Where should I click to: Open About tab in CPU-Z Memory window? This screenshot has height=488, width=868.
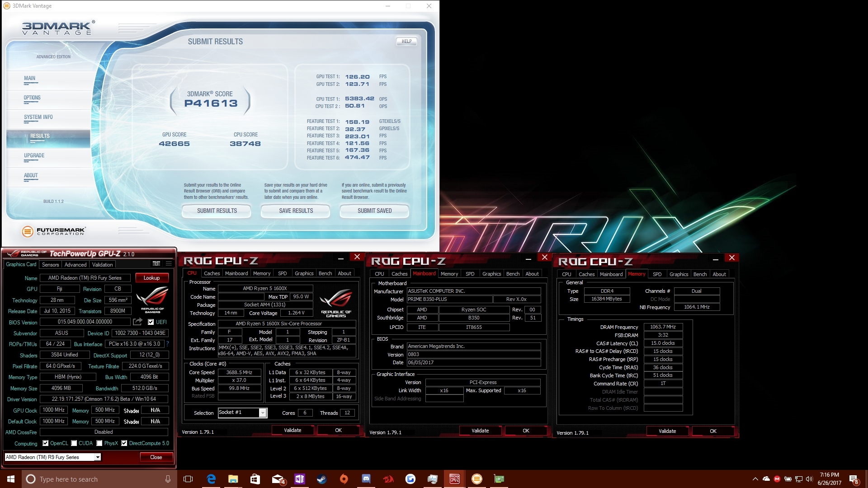point(719,274)
